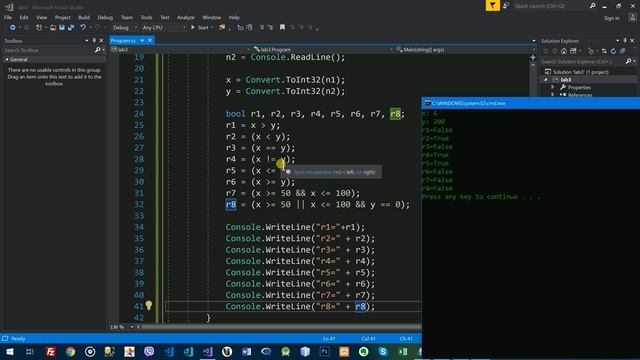The width and height of the screenshot is (640, 360).
Task: Click the Windows Start button
Action: [x=10, y=351]
